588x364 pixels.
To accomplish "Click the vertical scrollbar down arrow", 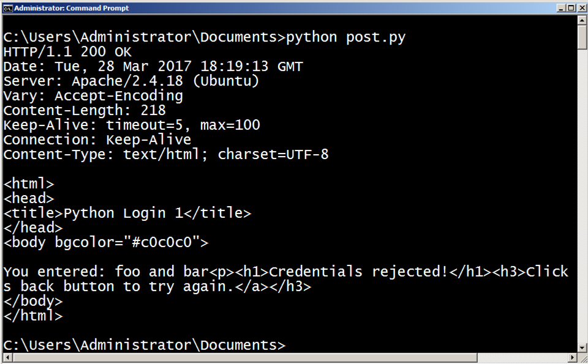I will coord(582,347).
